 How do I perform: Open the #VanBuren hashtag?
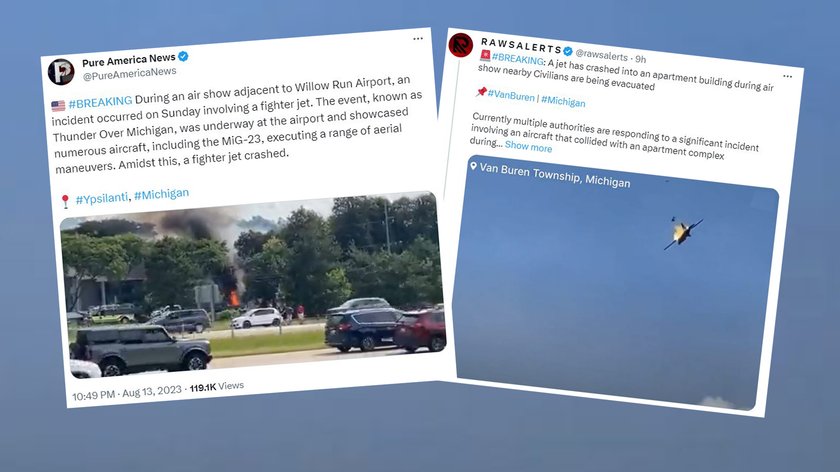[511, 96]
